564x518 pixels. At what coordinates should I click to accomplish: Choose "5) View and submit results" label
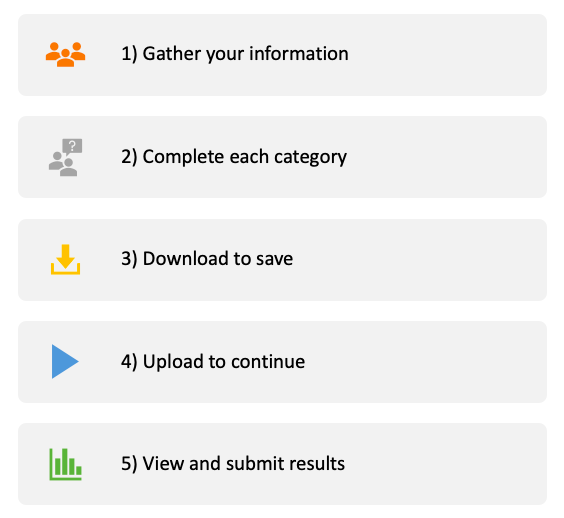[233, 463]
